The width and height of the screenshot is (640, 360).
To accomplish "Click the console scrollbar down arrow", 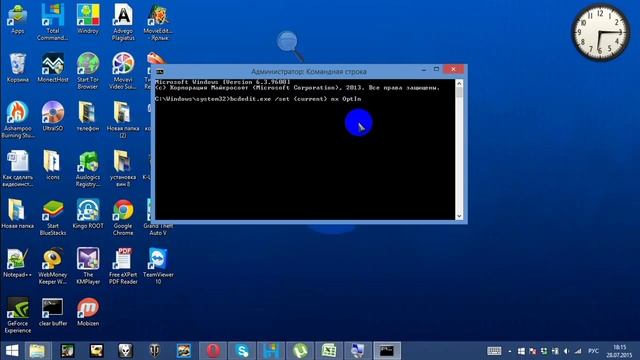I will (459, 216).
